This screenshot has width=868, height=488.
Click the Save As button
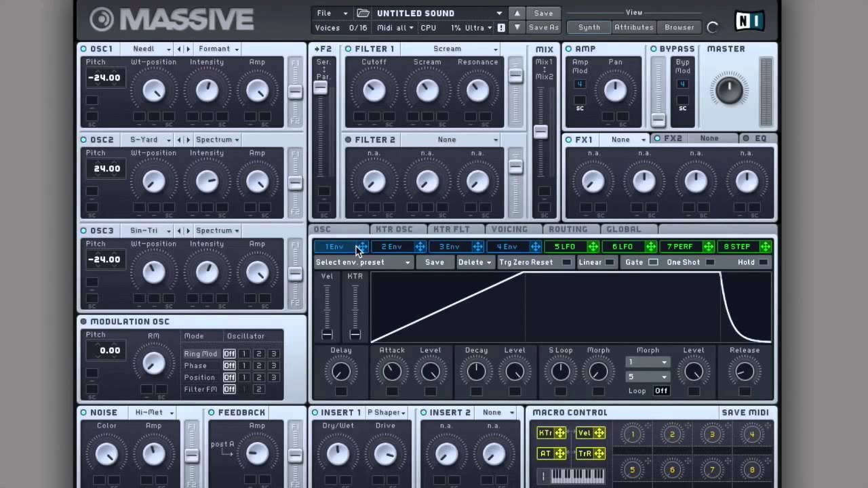point(543,28)
